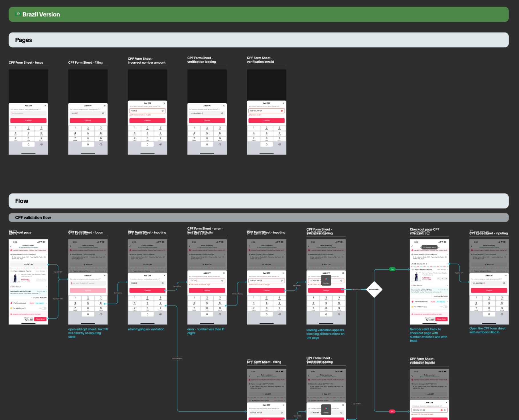Image resolution: width=519 pixels, height=420 pixels.
Task: Tap key 0 on the verification loading keypad
Action: click(207, 144)
